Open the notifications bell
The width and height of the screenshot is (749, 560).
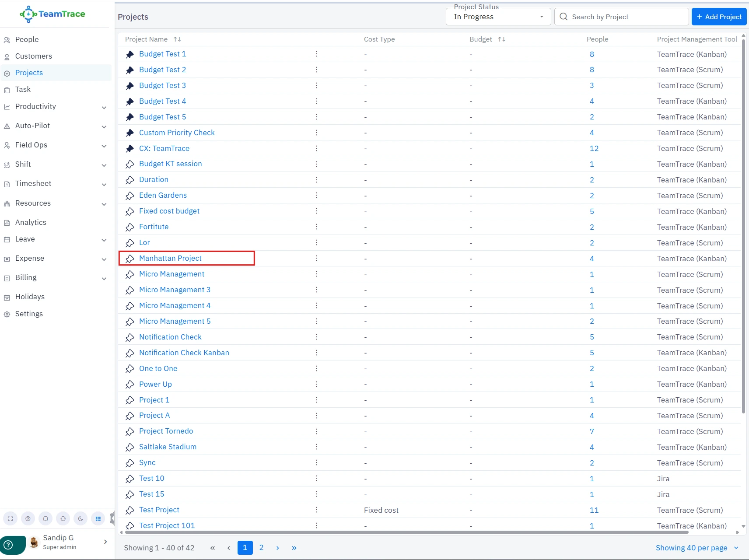(45, 518)
